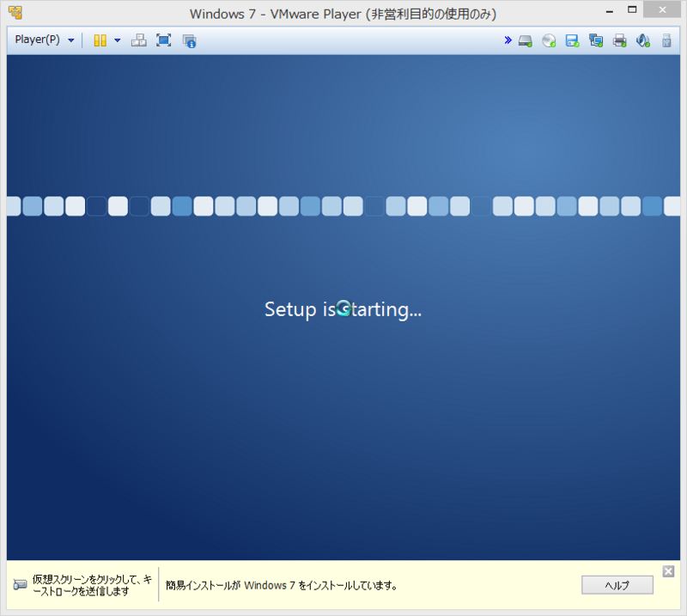Viewport: 687px width, 616px height.
Task: Click the Unity mode icon
Action: tap(189, 40)
